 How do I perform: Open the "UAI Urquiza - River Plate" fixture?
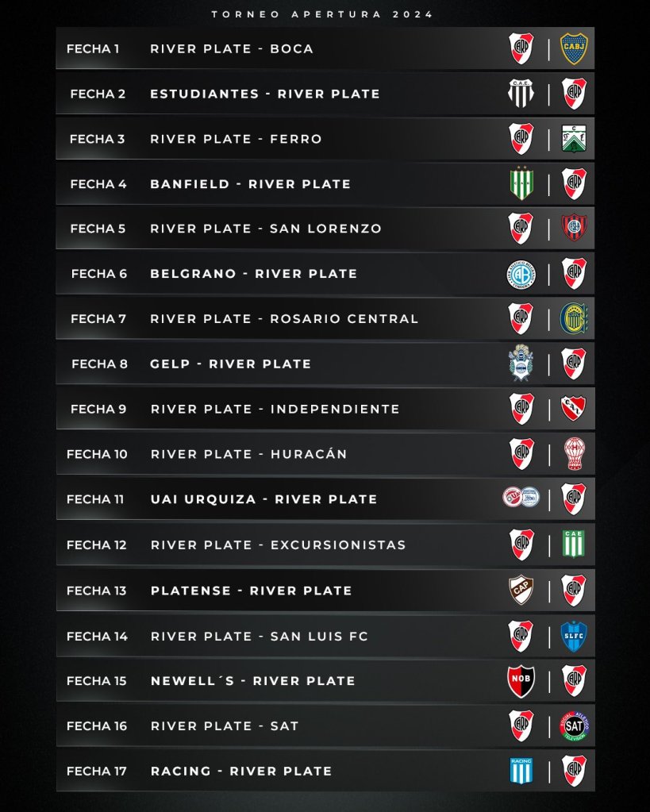[x=263, y=499]
